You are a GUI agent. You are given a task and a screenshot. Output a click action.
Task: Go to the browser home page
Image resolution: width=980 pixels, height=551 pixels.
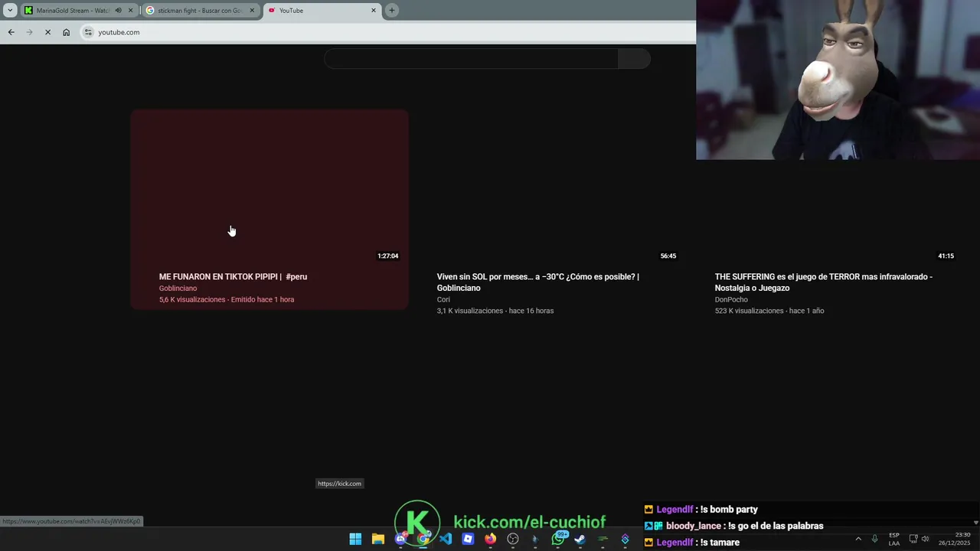(x=66, y=32)
